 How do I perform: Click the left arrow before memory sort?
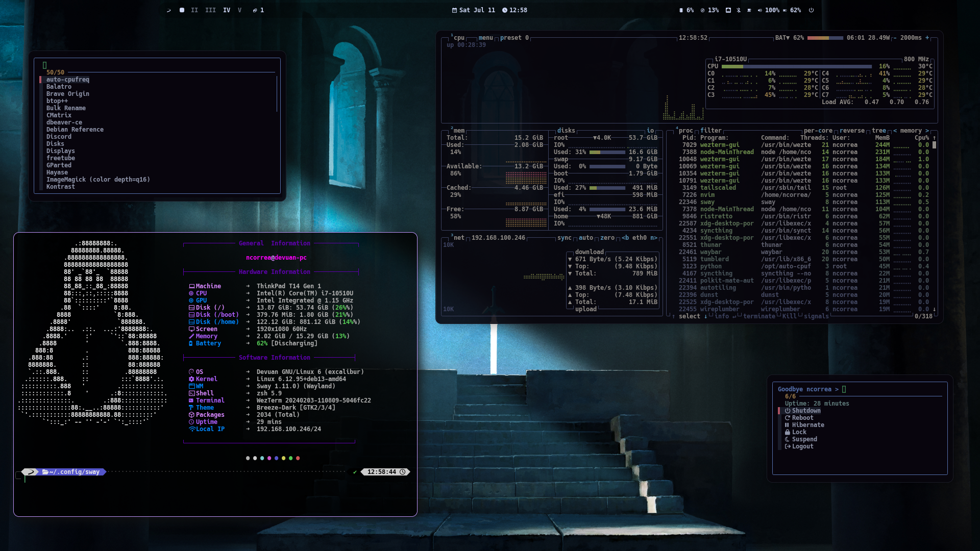point(895,131)
